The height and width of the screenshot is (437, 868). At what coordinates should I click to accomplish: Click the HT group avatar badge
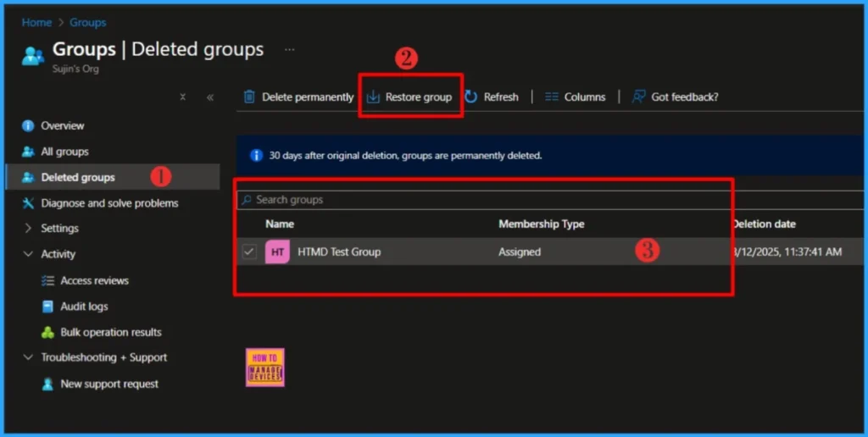(277, 252)
